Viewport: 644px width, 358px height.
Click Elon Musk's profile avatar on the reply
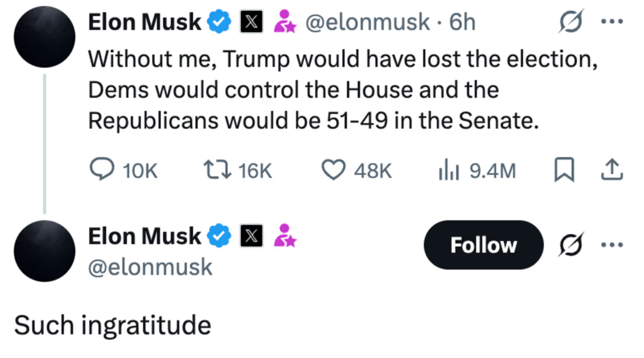pos(44,251)
